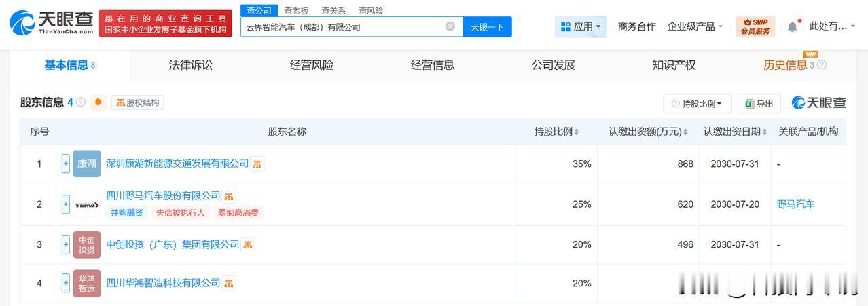The height and width of the screenshot is (306, 868).
Task: Sort by 认缴出资额(万元) column header
Action: point(648,132)
